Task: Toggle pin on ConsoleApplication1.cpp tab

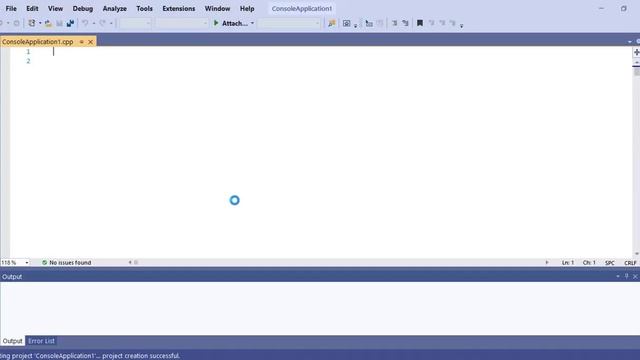Action: (x=82, y=42)
